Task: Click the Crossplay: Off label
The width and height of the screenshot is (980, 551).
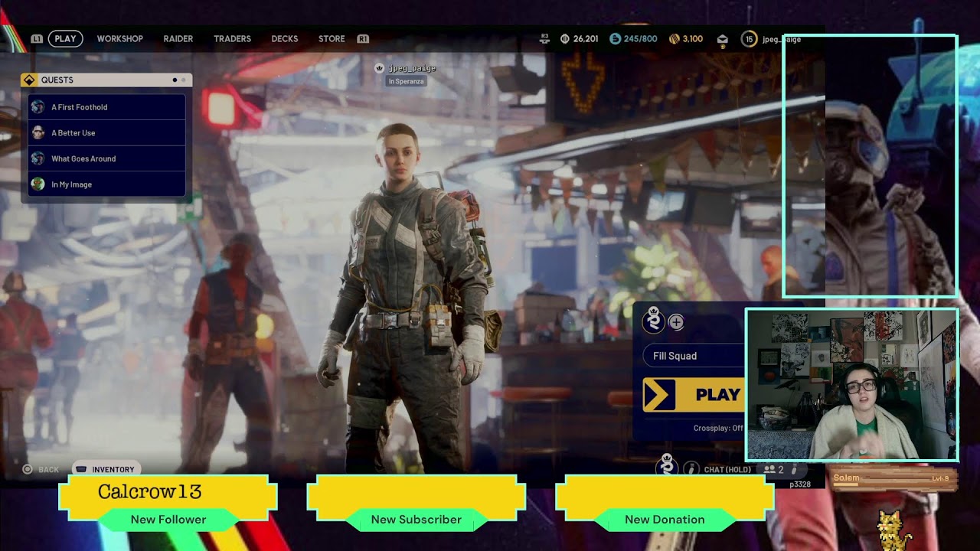Action: point(718,429)
